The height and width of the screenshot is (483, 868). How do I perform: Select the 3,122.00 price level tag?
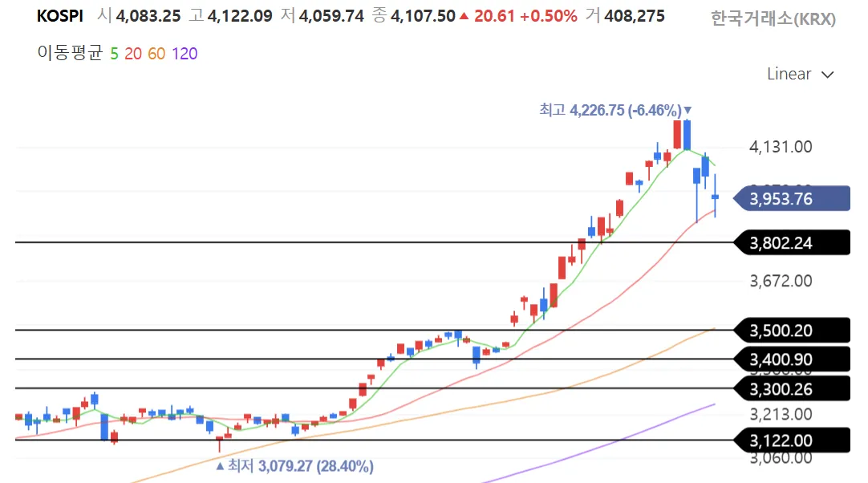792,440
